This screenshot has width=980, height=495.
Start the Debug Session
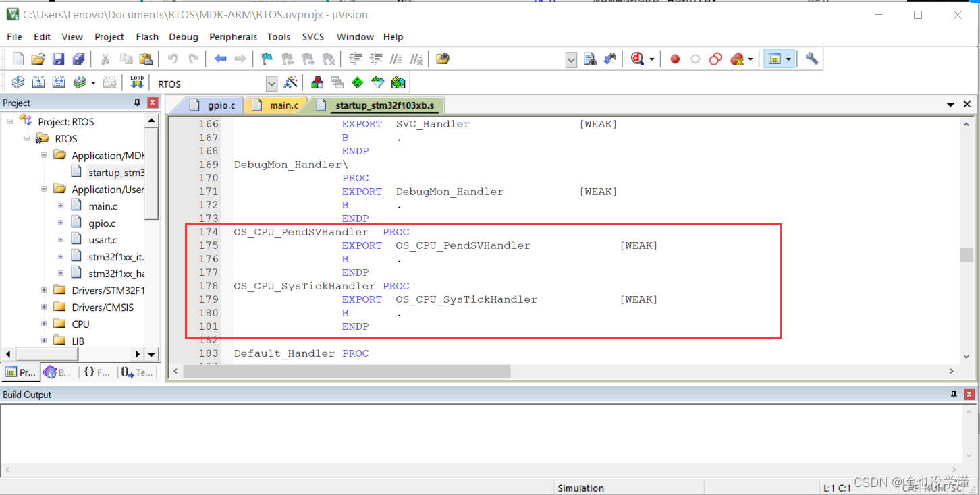click(x=637, y=59)
